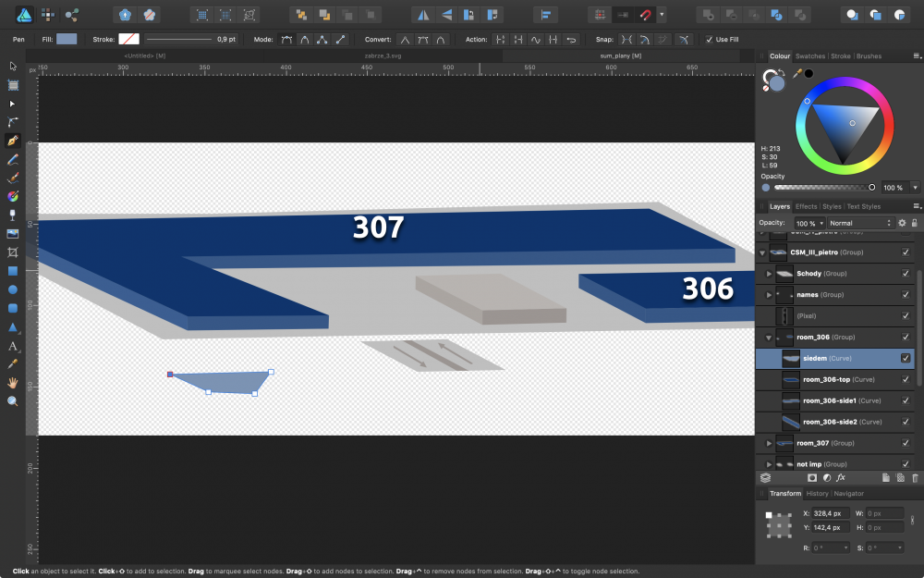924x578 pixels.
Task: Switch to the Hand view tool
Action: (13, 383)
